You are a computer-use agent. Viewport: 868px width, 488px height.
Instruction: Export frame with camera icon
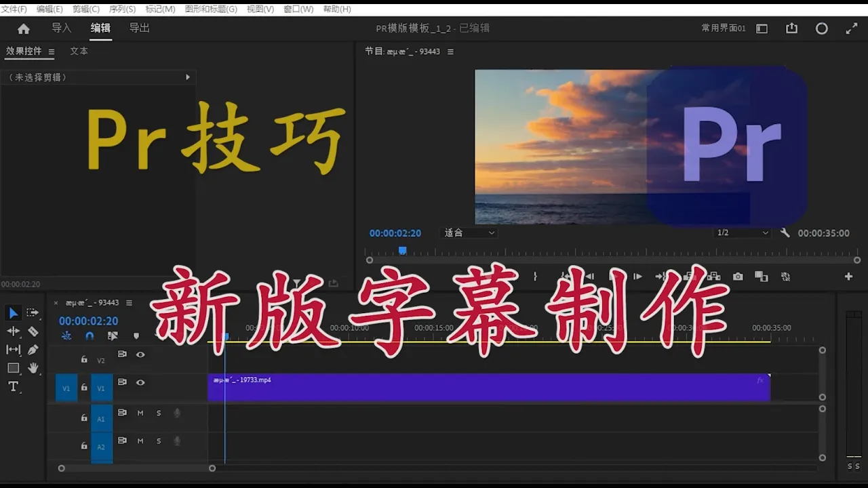pyautogui.click(x=738, y=277)
